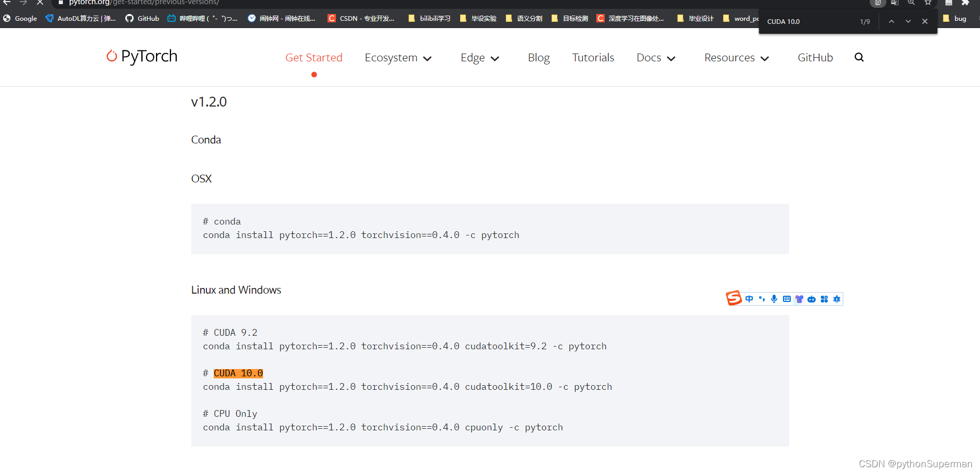Click the Conda heading

tap(206, 140)
